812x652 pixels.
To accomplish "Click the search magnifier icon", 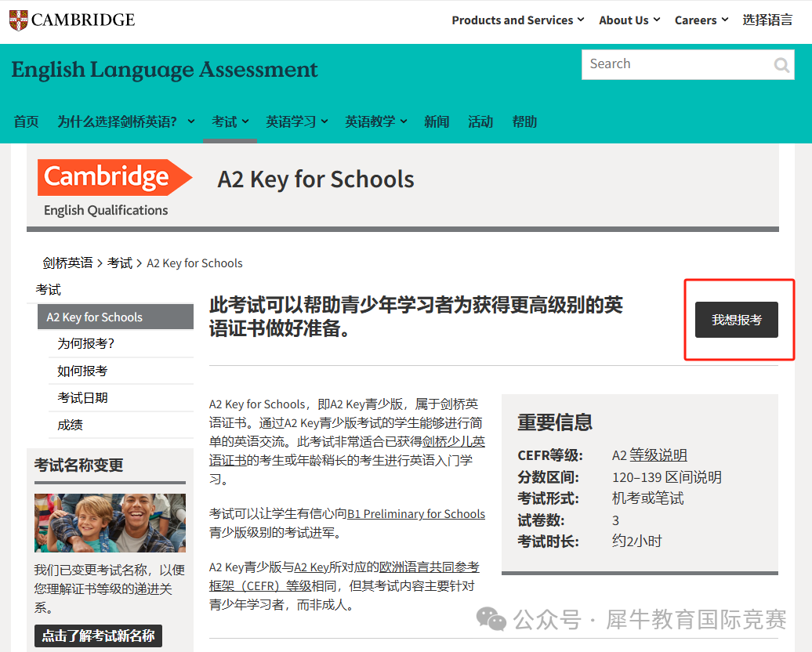I will 781,65.
